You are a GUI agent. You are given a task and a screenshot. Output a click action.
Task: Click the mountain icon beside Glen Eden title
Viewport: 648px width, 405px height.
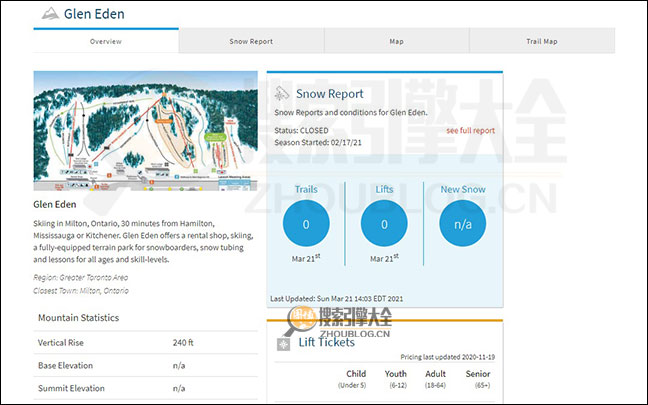click(50, 13)
